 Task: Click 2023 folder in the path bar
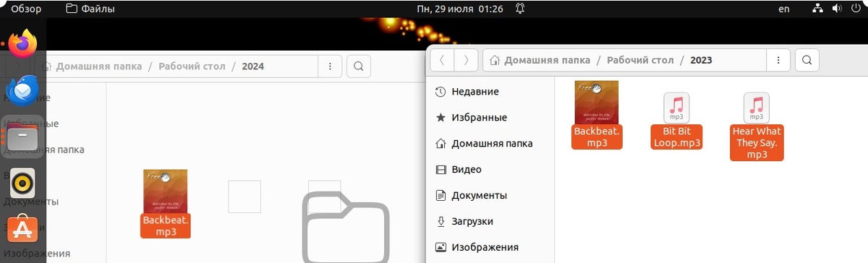click(701, 60)
